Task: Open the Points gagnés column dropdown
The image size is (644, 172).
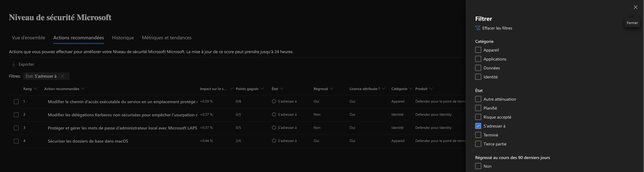Action: pos(262,89)
